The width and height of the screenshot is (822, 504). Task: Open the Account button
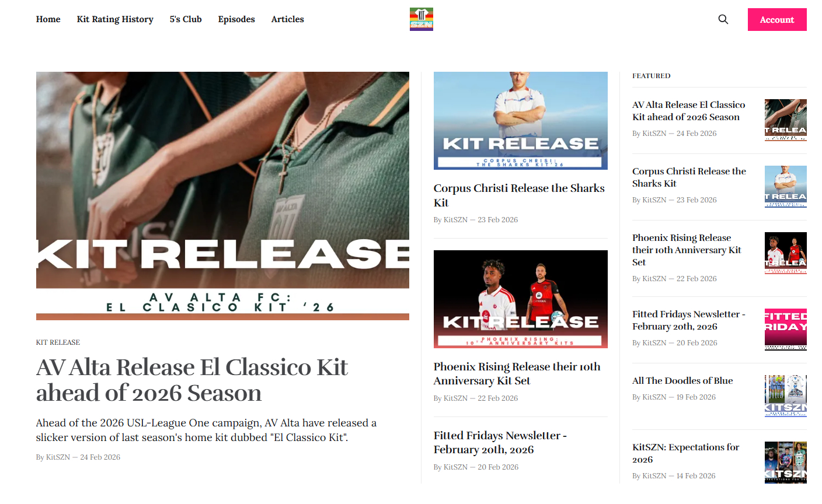(x=777, y=19)
